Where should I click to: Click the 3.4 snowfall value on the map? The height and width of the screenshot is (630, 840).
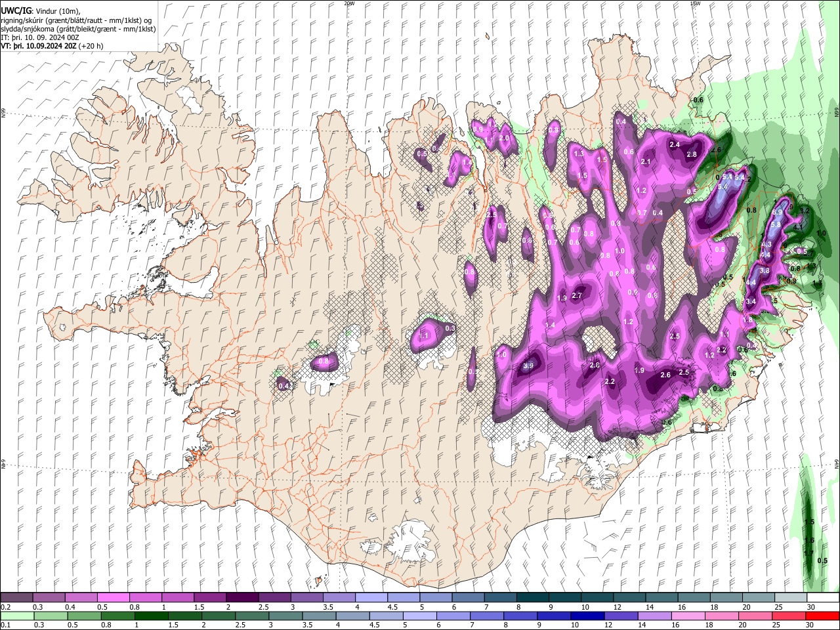751,301
